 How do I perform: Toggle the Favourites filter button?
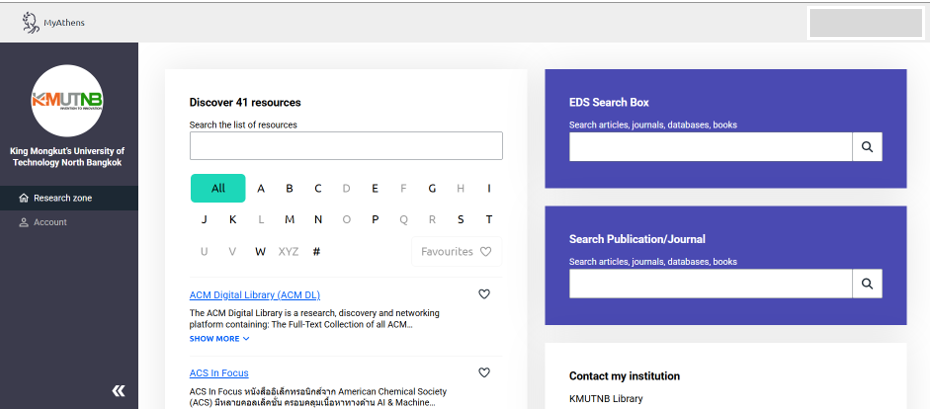coord(456,252)
